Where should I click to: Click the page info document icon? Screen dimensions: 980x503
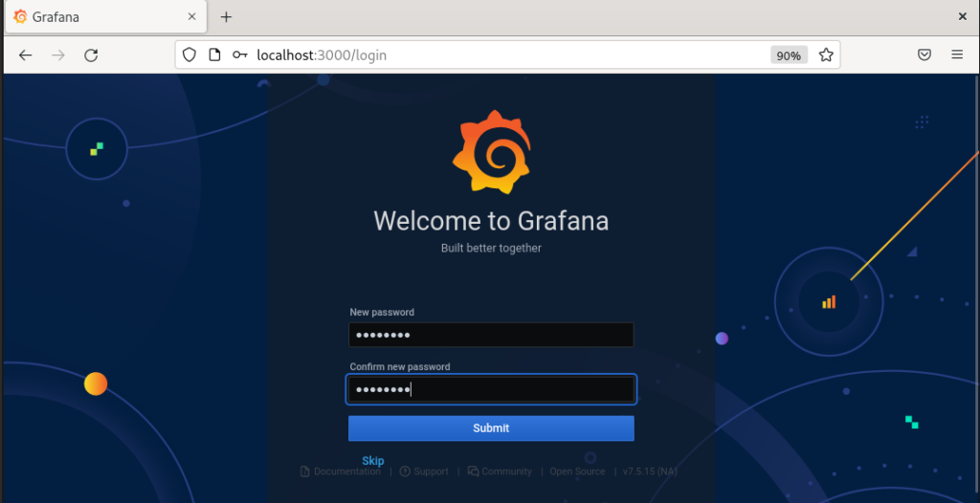coord(214,55)
